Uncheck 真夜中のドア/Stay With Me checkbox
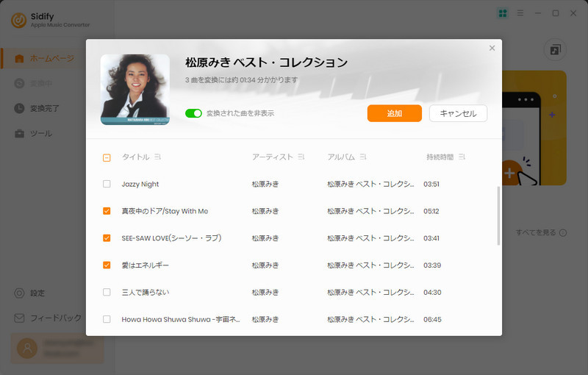This screenshot has width=588, height=375. tap(107, 211)
